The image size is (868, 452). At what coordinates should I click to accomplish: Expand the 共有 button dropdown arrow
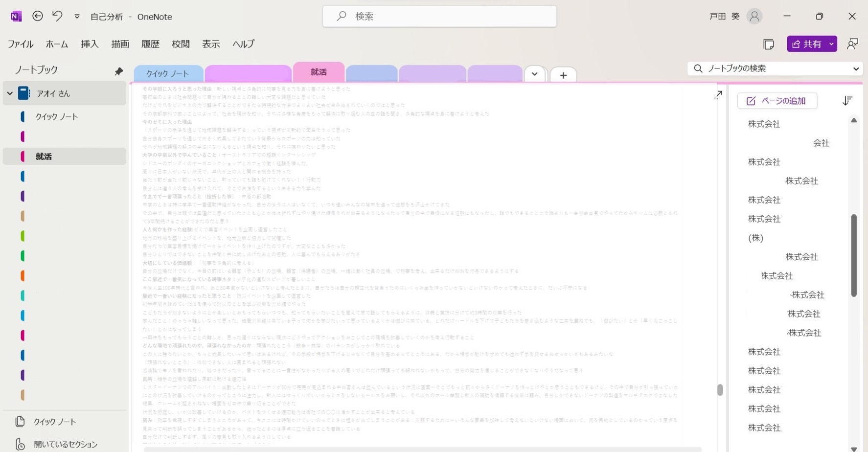click(831, 44)
